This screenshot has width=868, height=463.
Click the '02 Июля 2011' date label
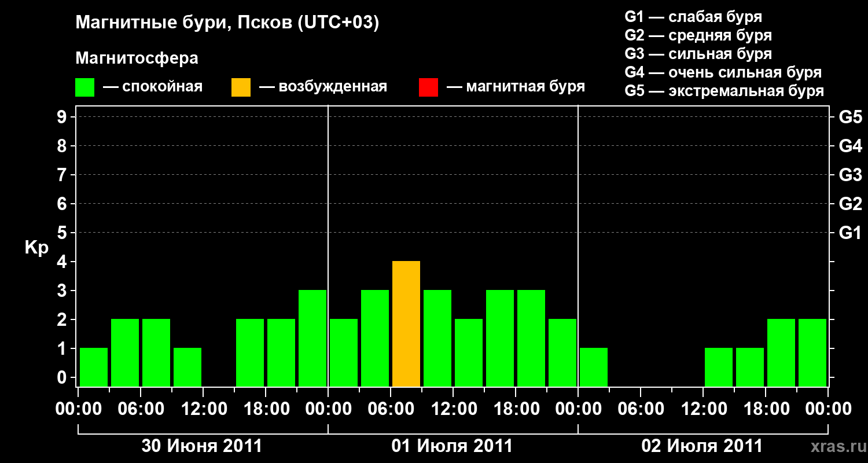[702, 446]
